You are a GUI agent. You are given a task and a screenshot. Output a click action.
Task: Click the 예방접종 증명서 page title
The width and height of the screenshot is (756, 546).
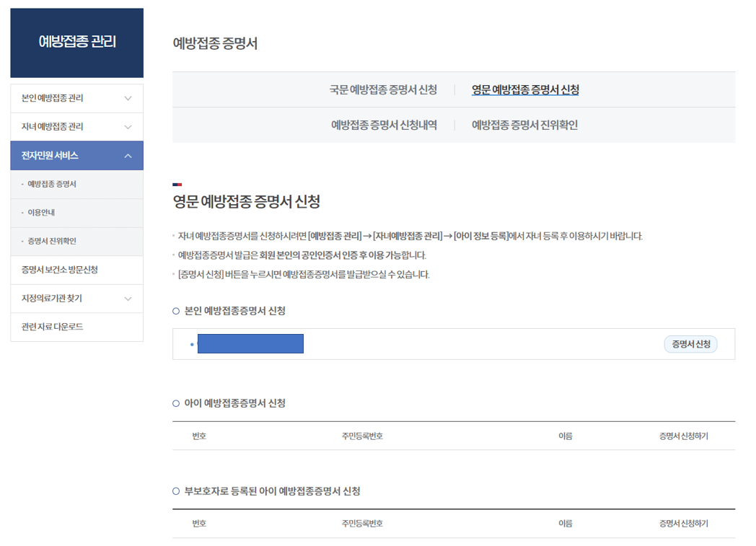pos(213,43)
